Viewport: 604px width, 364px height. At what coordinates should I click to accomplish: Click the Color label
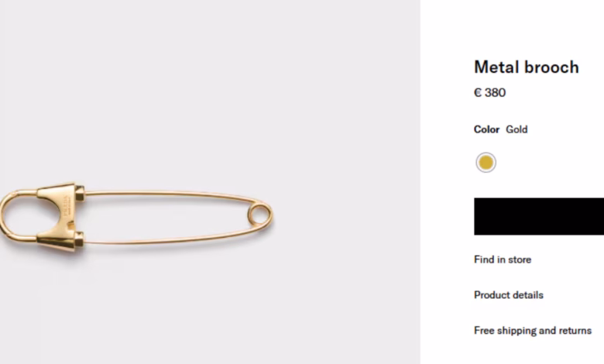coord(486,129)
